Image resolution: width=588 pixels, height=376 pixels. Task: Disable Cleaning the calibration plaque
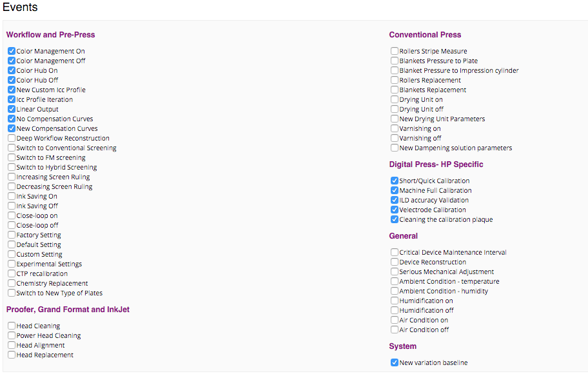(x=395, y=219)
